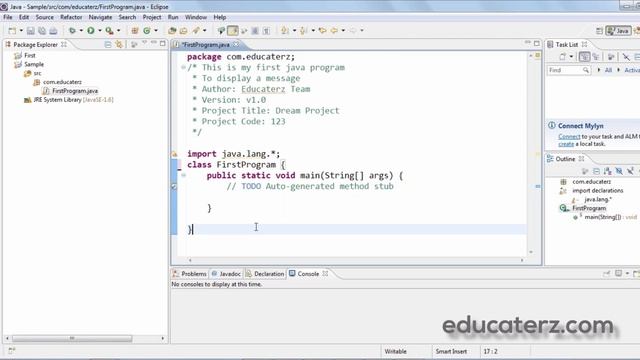Click the Print toolbar icon

[x=53, y=31]
